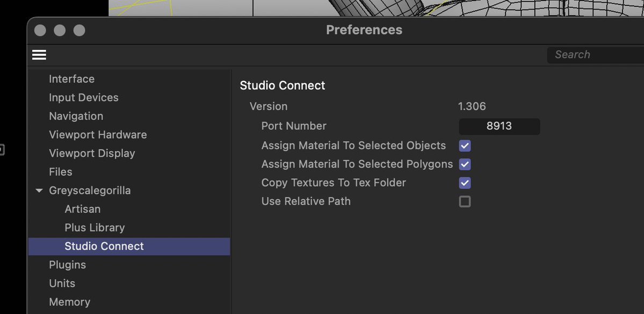This screenshot has width=644, height=314.
Task: Uncheck Assign Material To Selected Polygons
Action: [x=465, y=164]
